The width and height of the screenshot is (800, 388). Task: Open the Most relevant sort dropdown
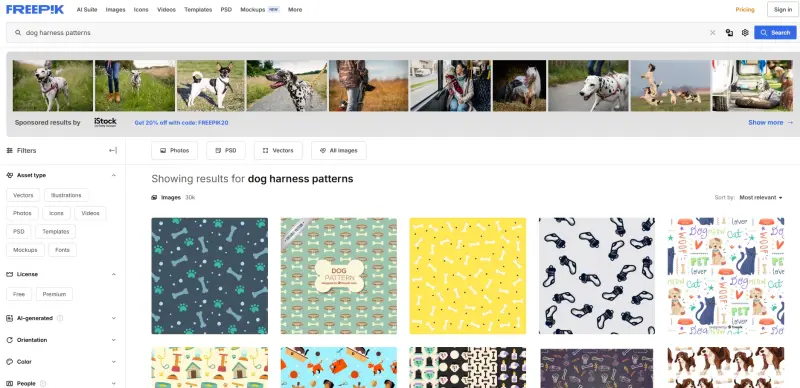click(x=761, y=198)
